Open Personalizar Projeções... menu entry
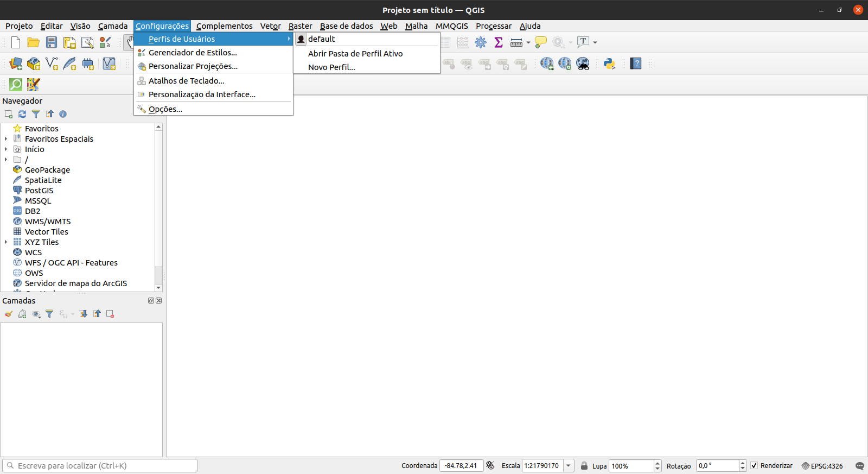Viewport: 868px width, 474px height. 213,66
